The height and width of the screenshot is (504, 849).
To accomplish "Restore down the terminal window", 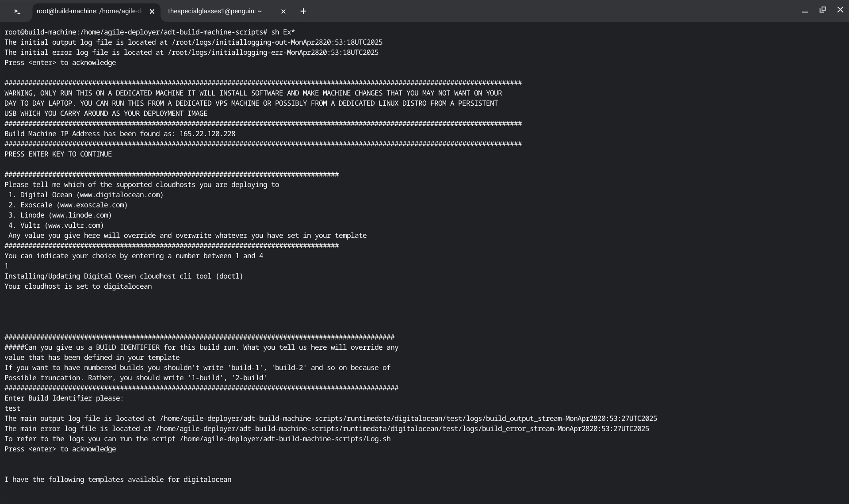I will (x=822, y=10).
